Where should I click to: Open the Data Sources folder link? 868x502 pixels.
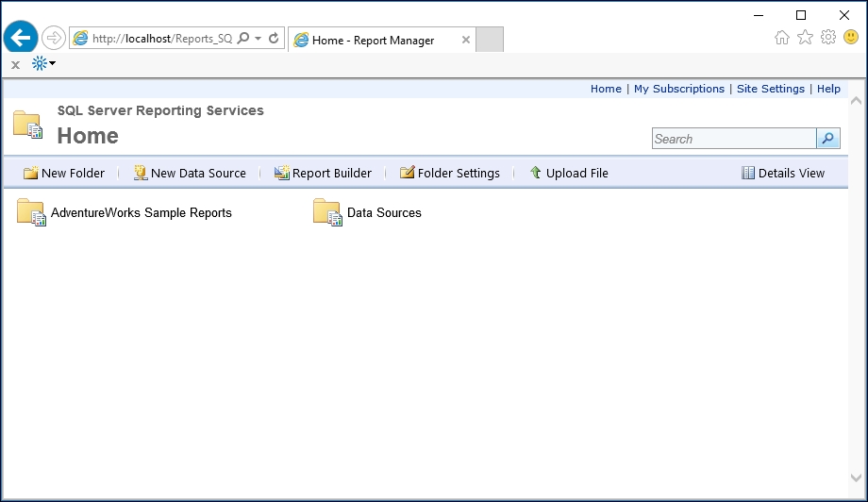[x=384, y=212]
